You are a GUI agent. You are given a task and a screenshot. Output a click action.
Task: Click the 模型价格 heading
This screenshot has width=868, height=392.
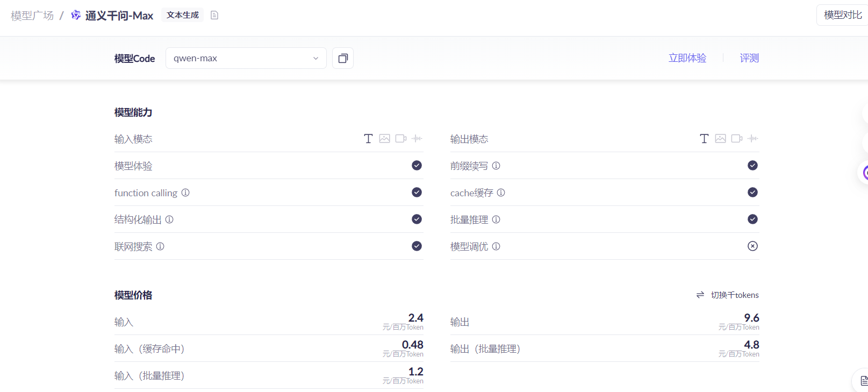(133, 295)
